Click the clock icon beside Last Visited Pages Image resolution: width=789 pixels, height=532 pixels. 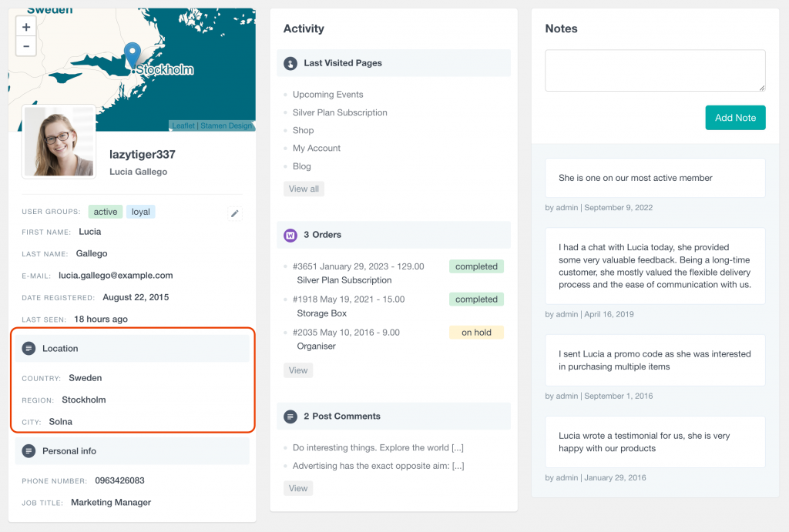(x=290, y=63)
